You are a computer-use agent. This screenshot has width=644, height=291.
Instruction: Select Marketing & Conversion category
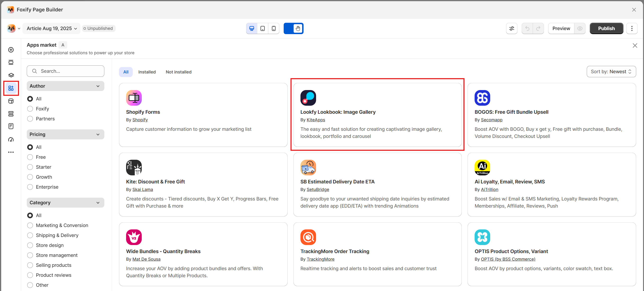tap(30, 225)
